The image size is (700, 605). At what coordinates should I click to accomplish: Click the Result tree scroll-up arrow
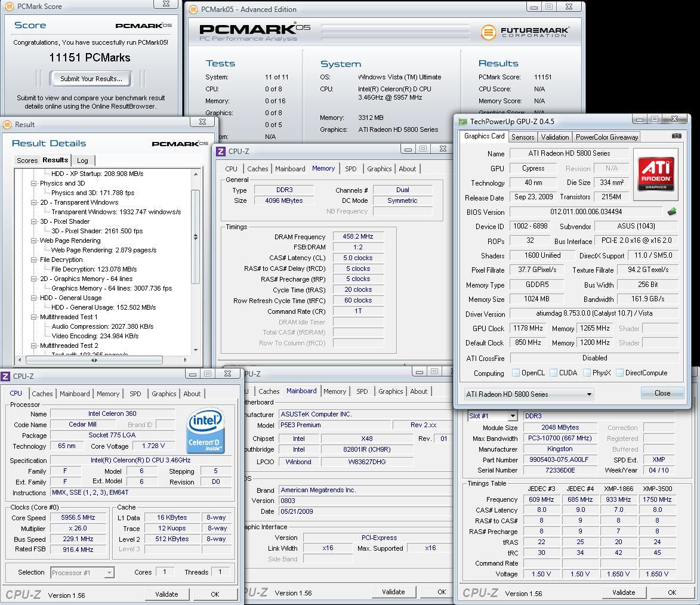pyautogui.click(x=196, y=174)
